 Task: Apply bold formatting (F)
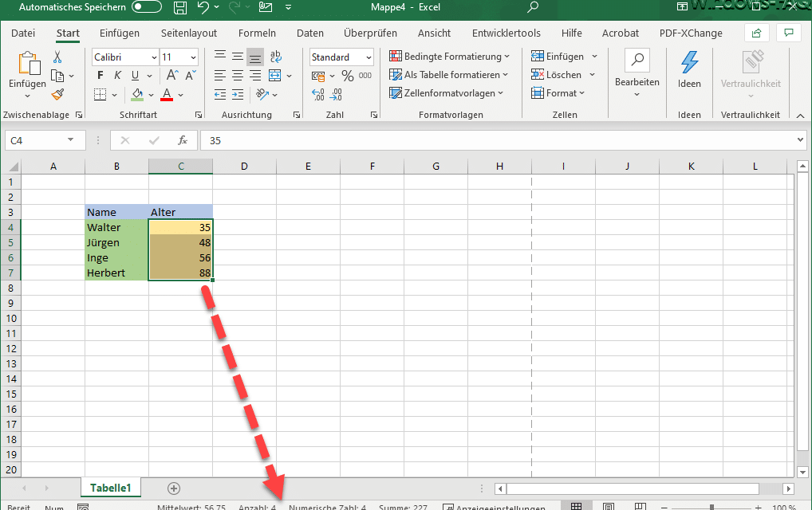[101, 76]
